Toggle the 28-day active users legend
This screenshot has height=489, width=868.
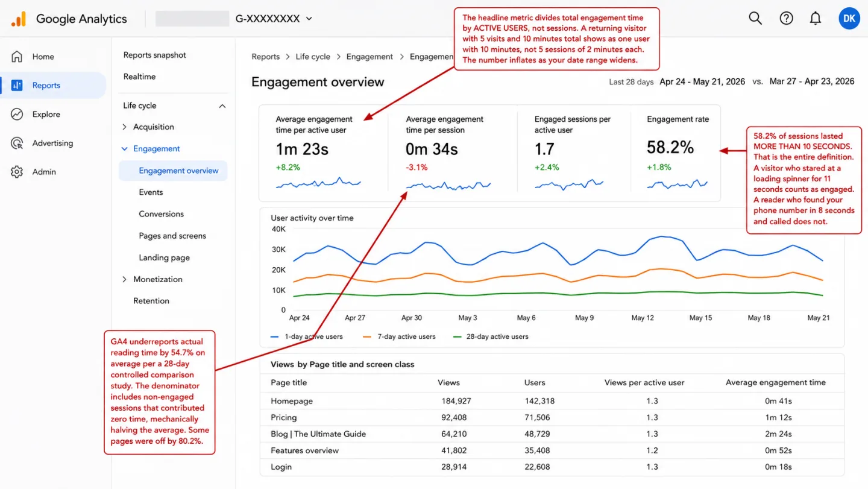pos(491,336)
